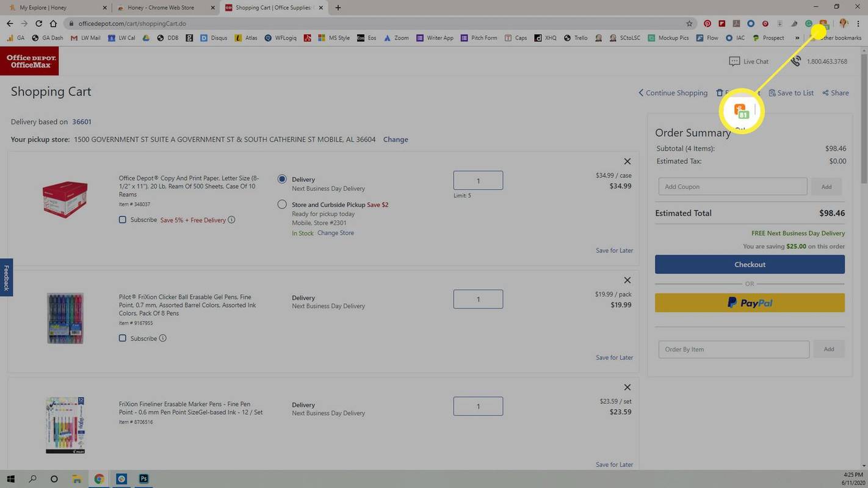Image resolution: width=868 pixels, height=488 pixels.
Task: Click the address bar URL
Action: 132,24
